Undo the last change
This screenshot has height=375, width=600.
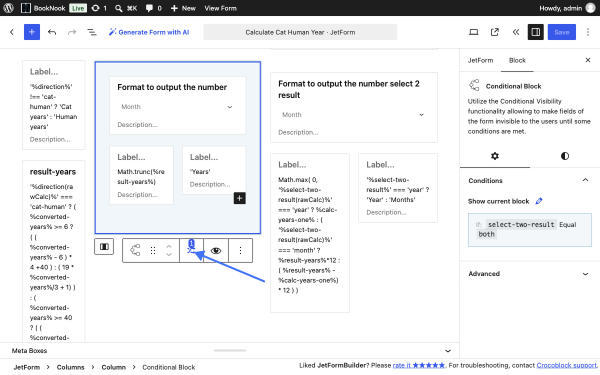tap(52, 32)
